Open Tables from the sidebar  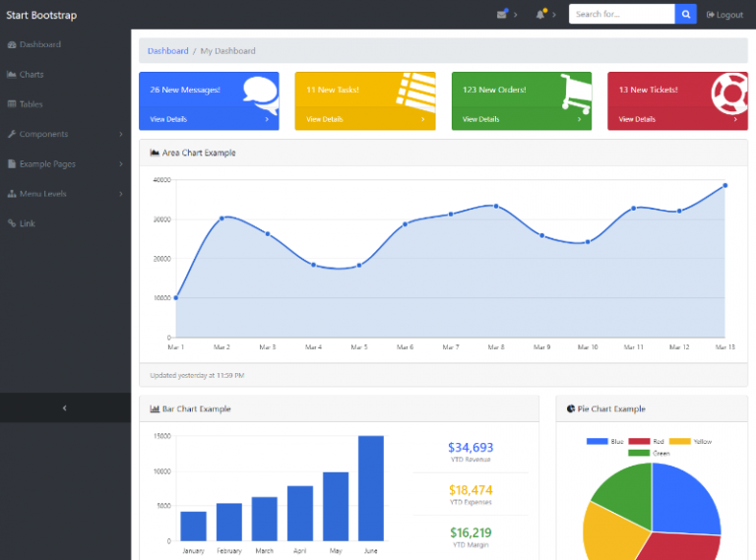31,104
